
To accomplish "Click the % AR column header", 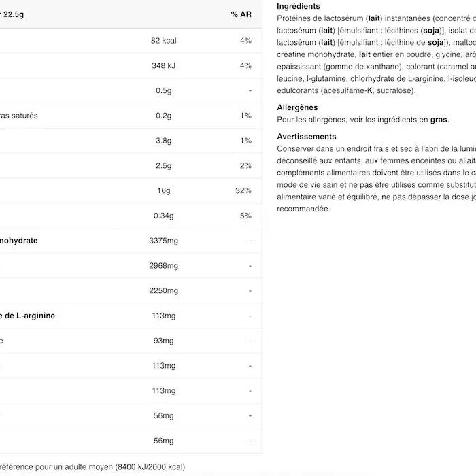I will pyautogui.click(x=241, y=14).
